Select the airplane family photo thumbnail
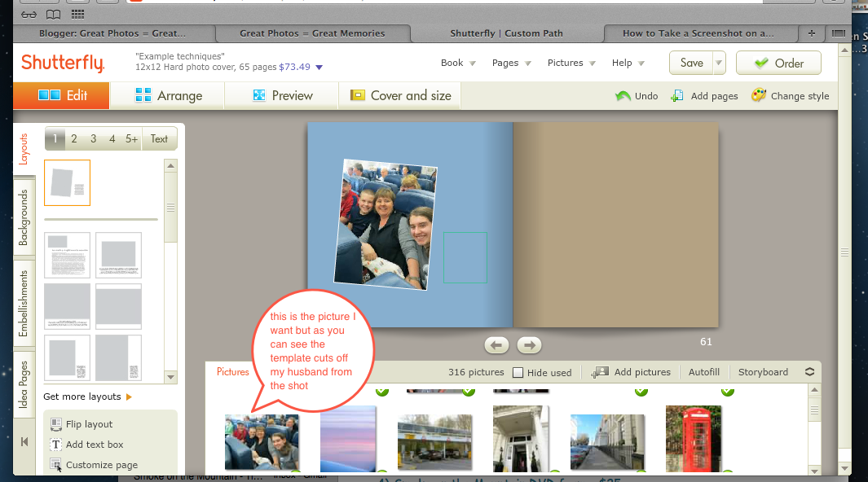 point(262,441)
